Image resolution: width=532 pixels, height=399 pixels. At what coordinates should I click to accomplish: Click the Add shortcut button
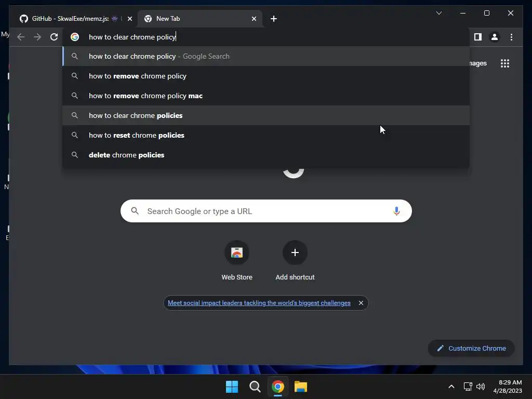click(295, 261)
